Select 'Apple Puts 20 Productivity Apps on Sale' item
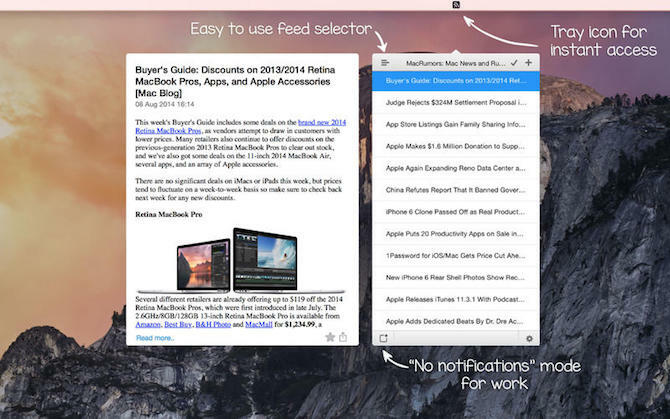The height and width of the screenshot is (419, 670). pos(456,234)
